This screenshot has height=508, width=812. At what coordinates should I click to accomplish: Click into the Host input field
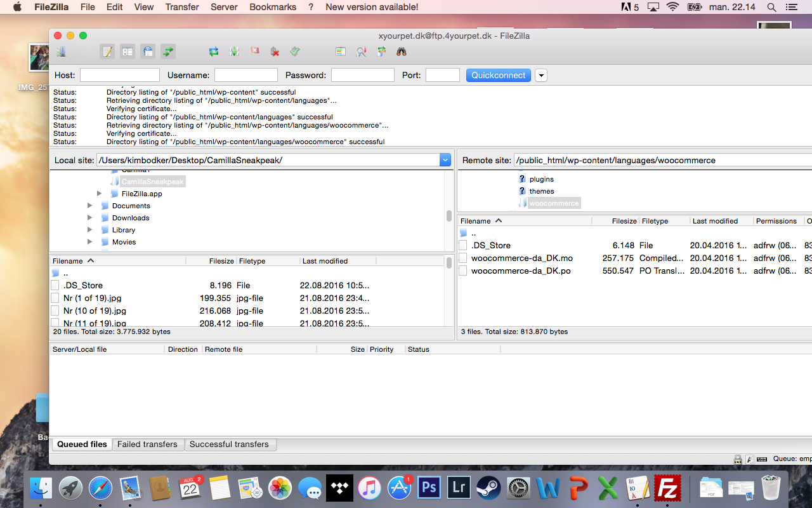coord(120,75)
